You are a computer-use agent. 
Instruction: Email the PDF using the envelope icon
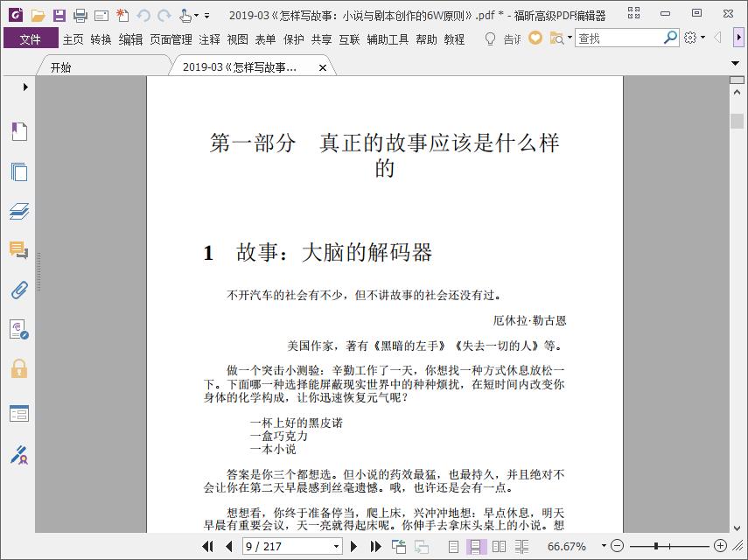[101, 17]
